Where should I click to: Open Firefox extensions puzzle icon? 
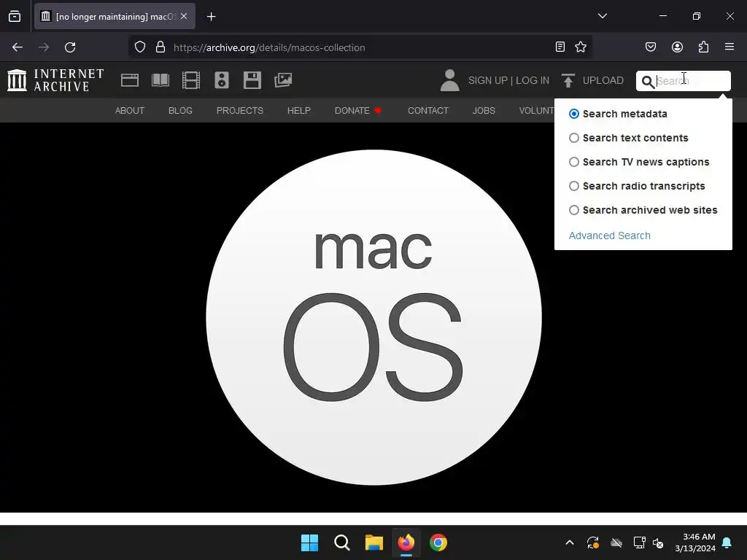tap(704, 47)
